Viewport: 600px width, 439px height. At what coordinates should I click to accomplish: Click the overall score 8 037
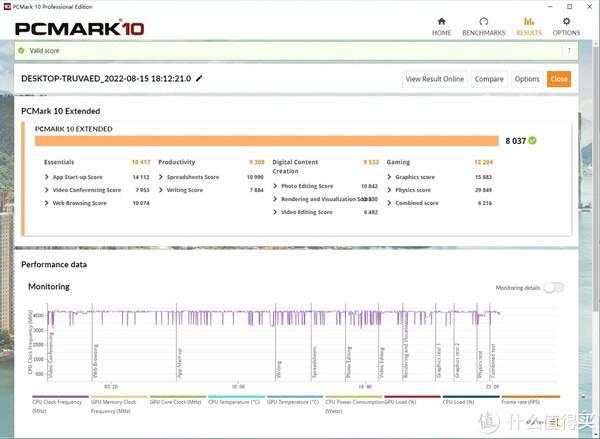click(x=515, y=141)
